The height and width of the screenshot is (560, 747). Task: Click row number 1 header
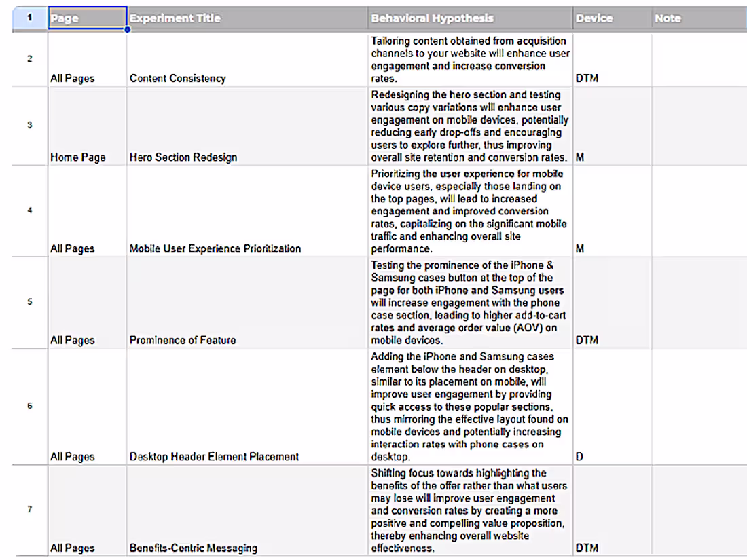point(29,18)
